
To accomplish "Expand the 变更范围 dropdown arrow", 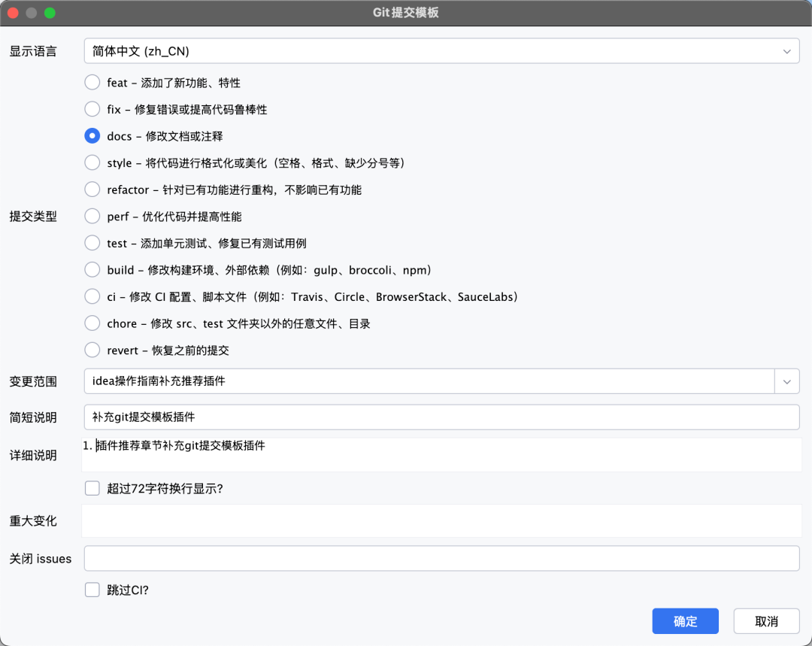I will (x=786, y=381).
